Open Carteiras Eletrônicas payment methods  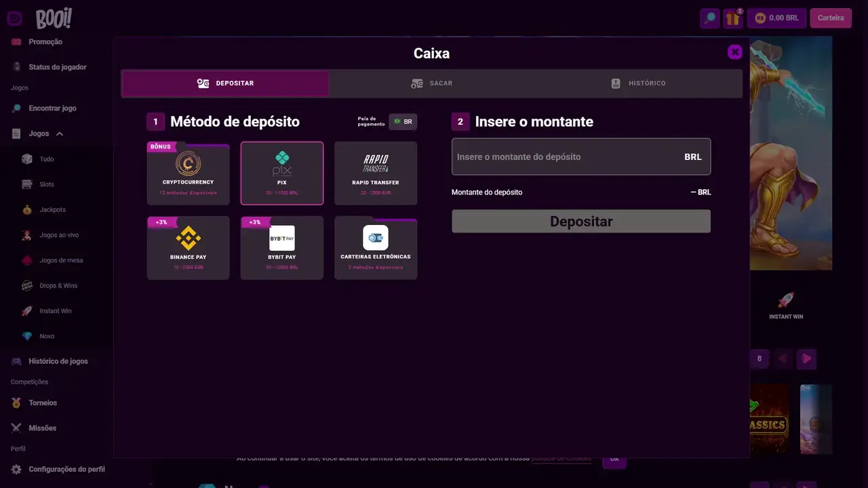(376, 248)
